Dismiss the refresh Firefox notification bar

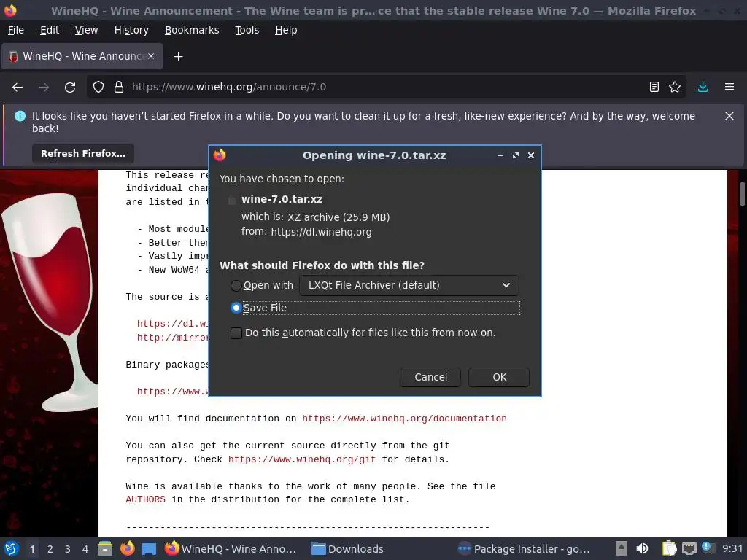(729, 116)
